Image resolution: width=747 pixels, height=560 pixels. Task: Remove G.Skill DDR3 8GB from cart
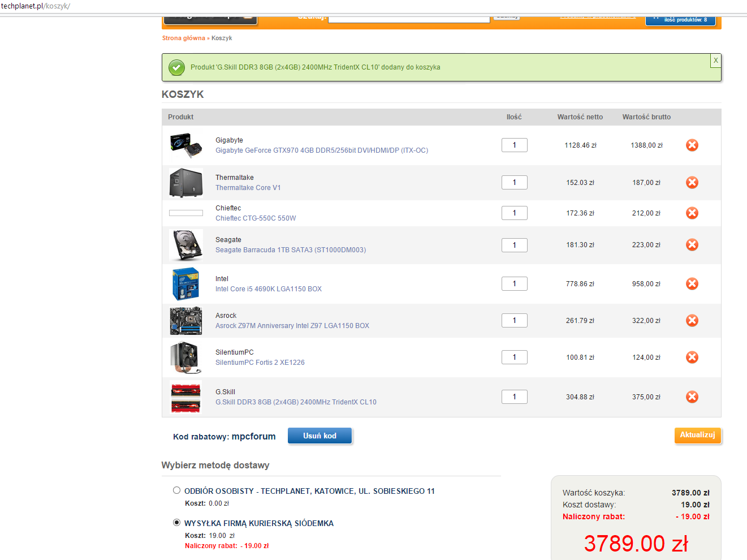[x=692, y=397]
